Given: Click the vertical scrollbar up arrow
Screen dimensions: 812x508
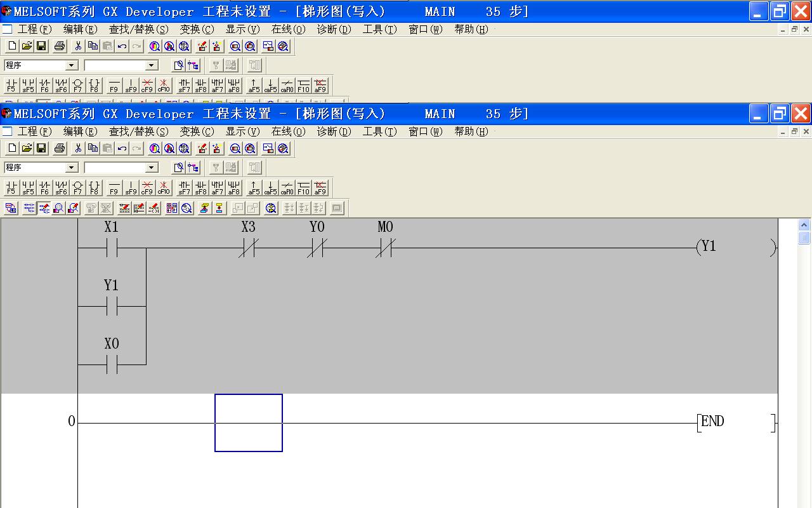Looking at the screenshot, I should [804, 225].
